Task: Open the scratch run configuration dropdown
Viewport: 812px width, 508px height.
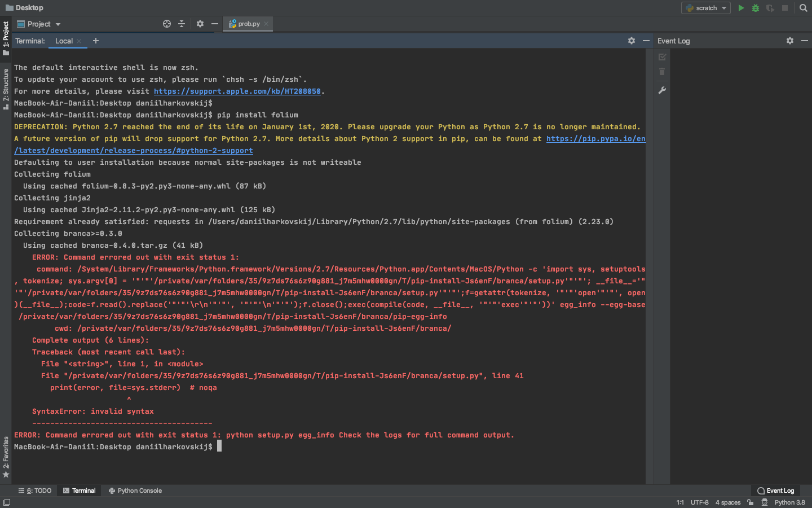Action: click(x=706, y=8)
